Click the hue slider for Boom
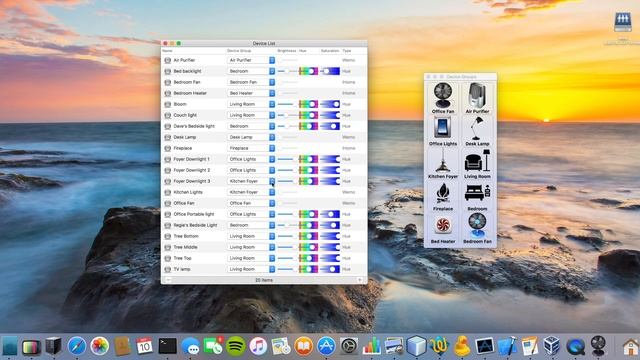This screenshot has width=640, height=360. pyautogui.click(x=309, y=104)
